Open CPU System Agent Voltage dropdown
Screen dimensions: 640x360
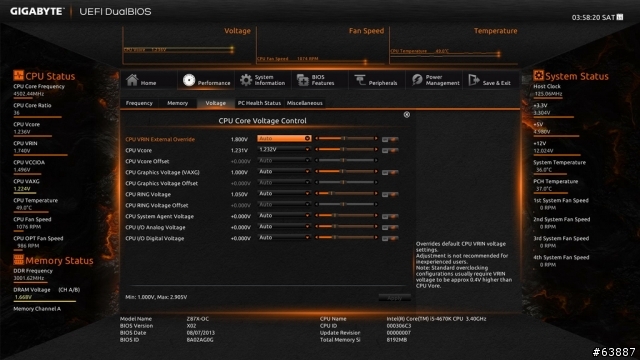284,216
